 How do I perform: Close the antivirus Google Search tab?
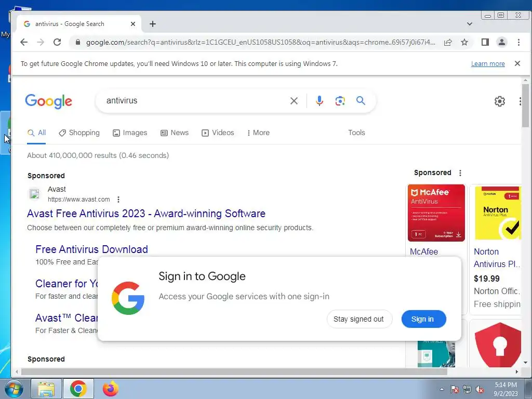pyautogui.click(x=133, y=24)
